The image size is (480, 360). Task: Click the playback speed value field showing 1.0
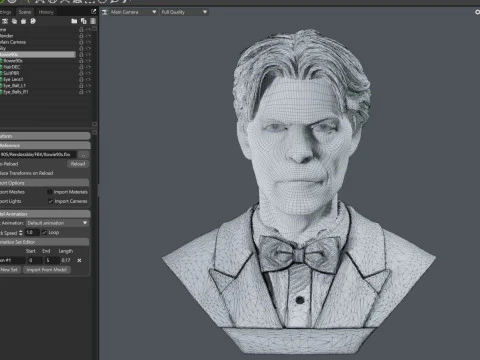pyautogui.click(x=32, y=232)
